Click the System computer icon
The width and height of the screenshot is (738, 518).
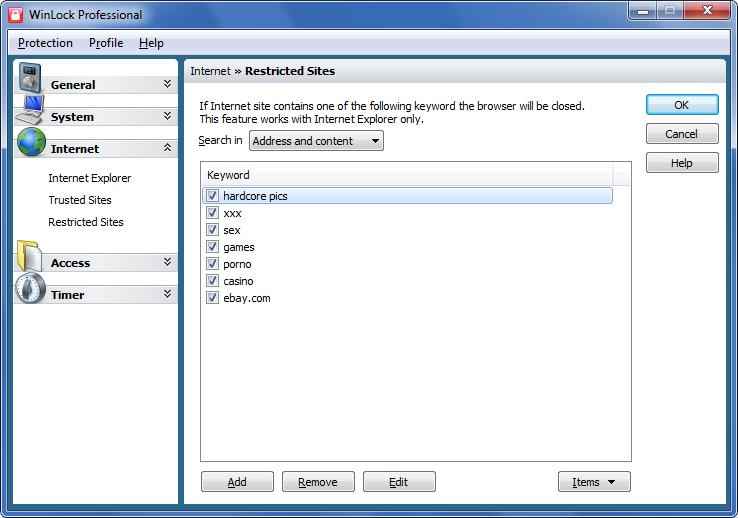tap(30, 109)
